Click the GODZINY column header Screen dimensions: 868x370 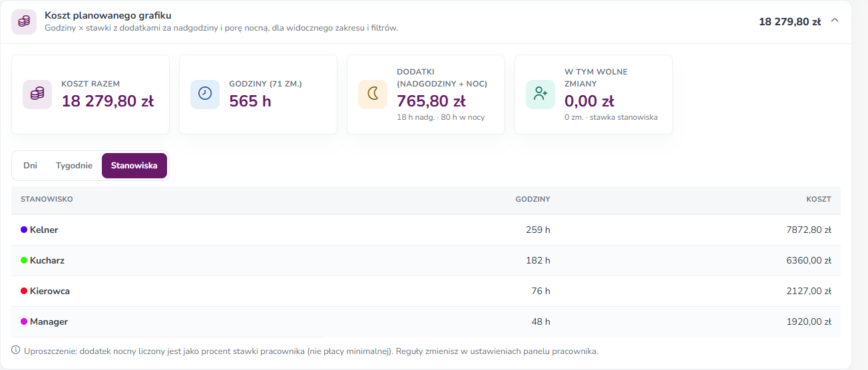pyautogui.click(x=533, y=199)
